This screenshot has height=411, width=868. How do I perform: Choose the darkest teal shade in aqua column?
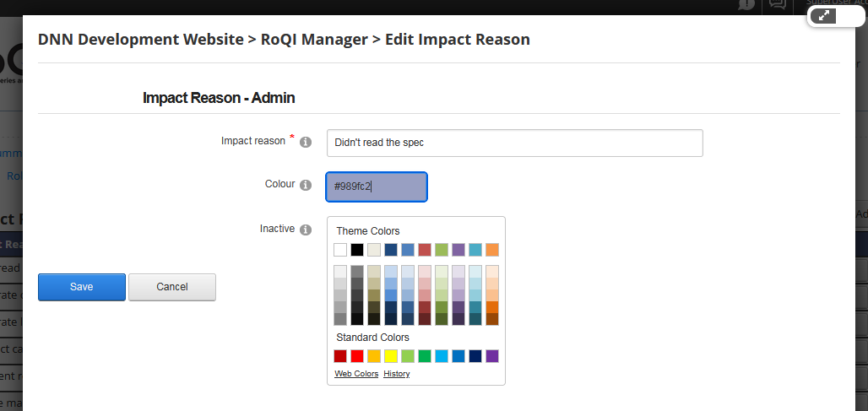click(x=475, y=319)
